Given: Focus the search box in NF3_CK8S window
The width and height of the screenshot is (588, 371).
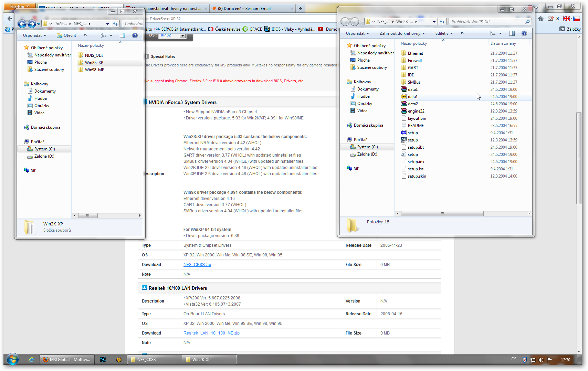Looking at the screenshot, I should pos(133,24).
